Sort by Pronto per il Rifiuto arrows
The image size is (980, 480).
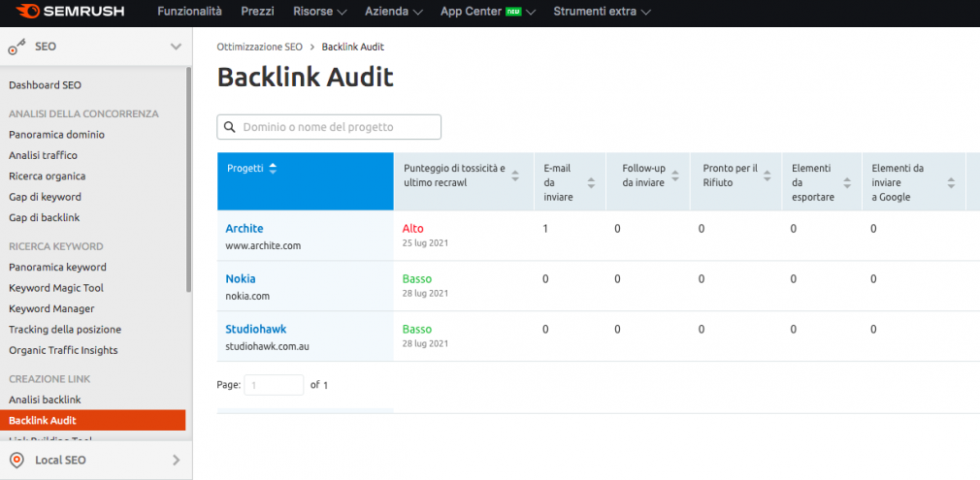pos(768,176)
